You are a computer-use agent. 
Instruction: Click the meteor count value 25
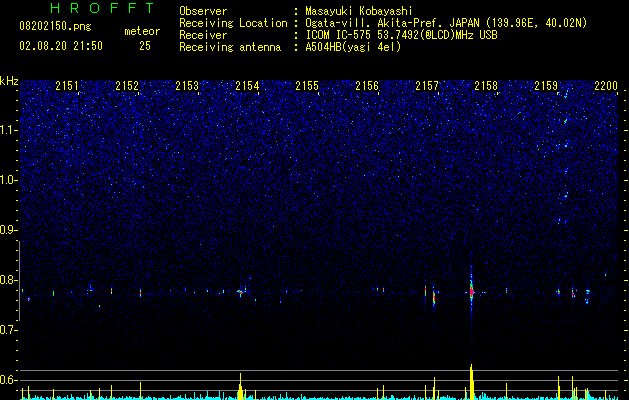tap(145, 46)
